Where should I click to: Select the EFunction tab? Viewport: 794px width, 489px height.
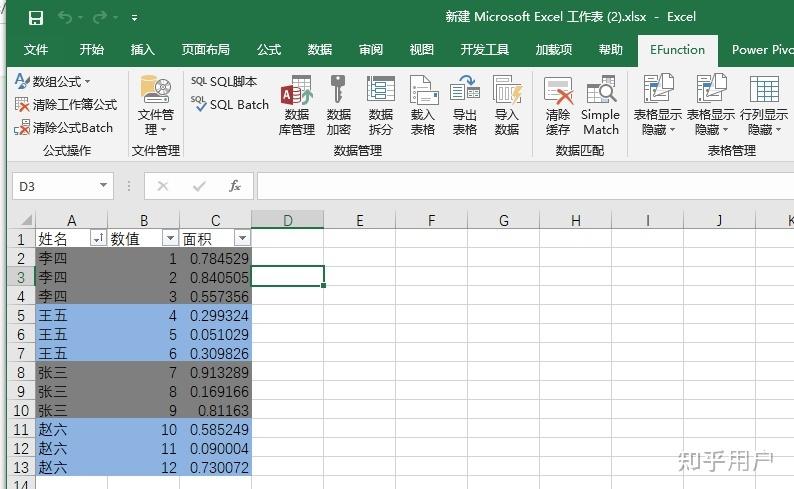(x=678, y=50)
